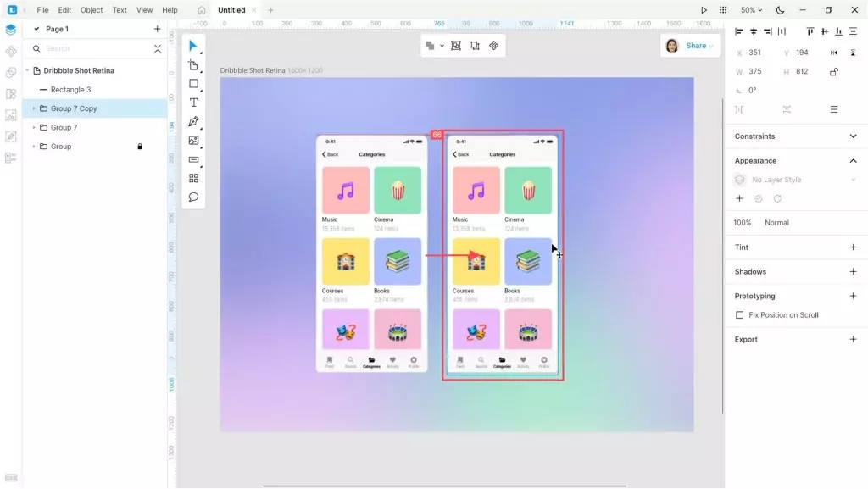The height and width of the screenshot is (489, 868).
Task: Switch to the Untitled document tab
Action: [231, 10]
